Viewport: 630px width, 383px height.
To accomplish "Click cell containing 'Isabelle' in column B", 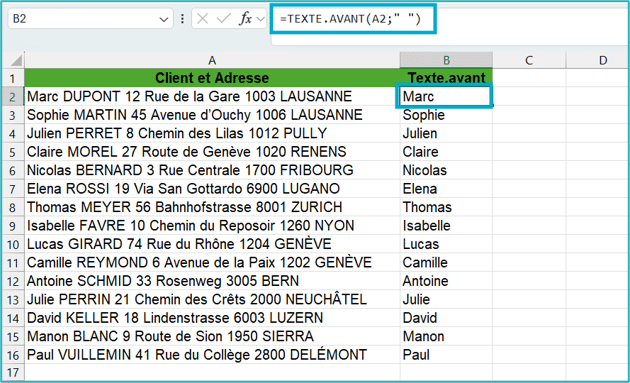I will (446, 226).
